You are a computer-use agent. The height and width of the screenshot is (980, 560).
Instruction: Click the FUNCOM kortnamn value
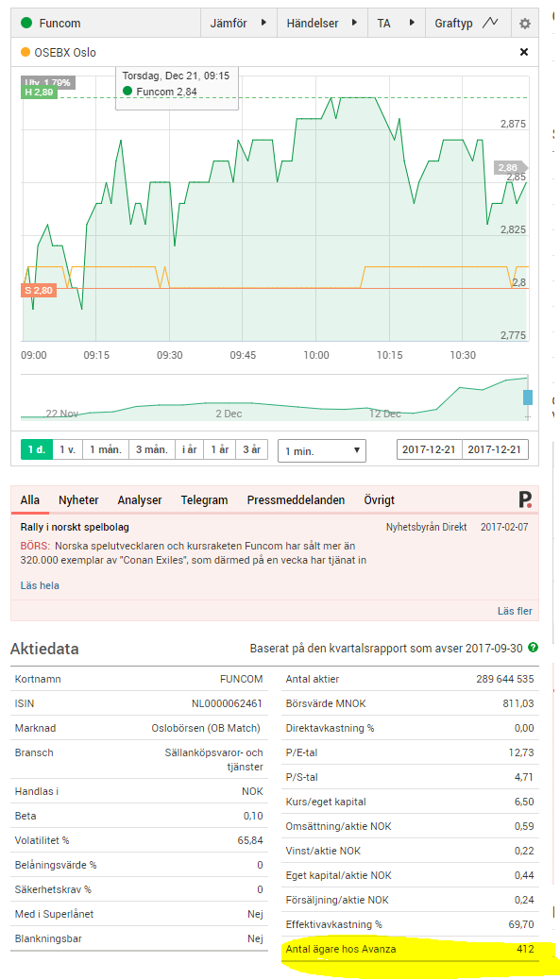click(242, 679)
